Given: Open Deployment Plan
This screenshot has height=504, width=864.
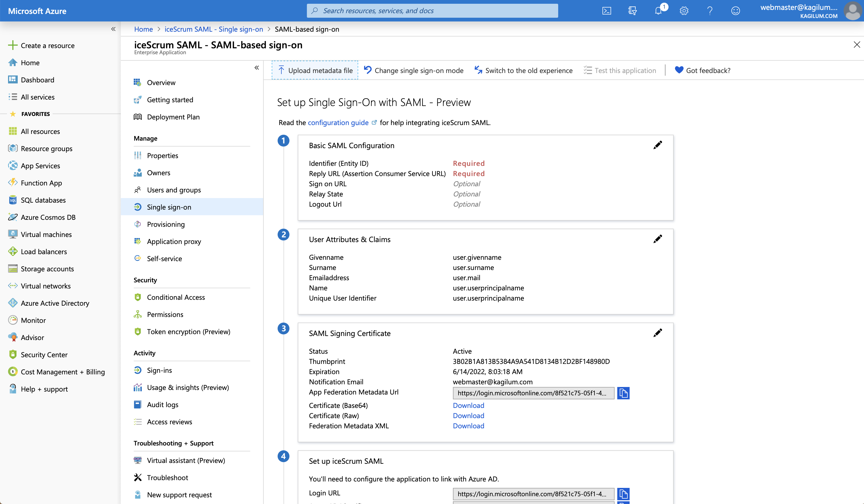Looking at the screenshot, I should [167, 117].
